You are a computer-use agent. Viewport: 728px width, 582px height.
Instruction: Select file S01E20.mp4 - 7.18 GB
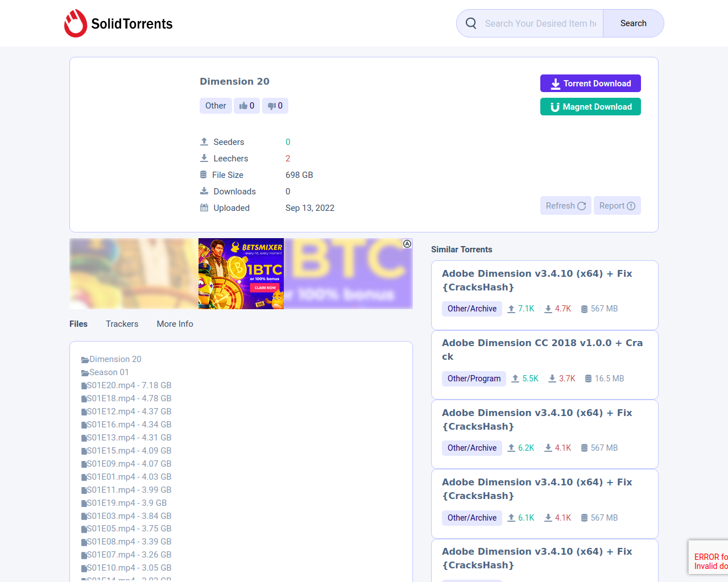[x=129, y=385]
